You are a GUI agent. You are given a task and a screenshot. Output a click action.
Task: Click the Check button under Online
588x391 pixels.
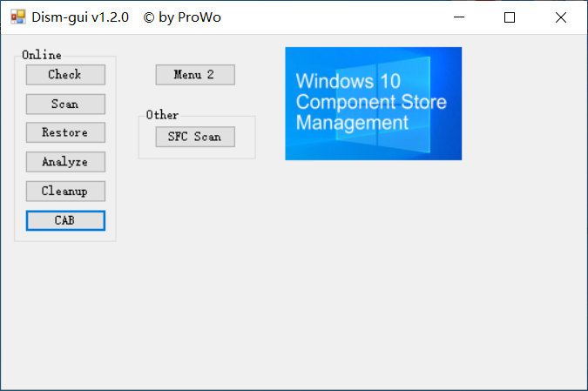point(65,75)
